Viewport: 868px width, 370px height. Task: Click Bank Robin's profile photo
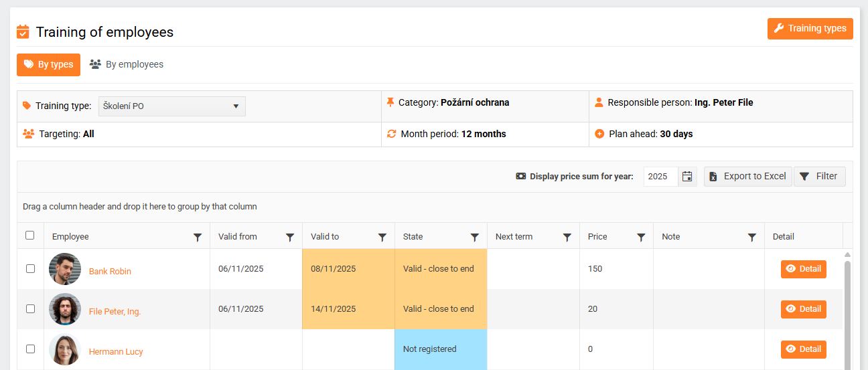pyautogui.click(x=65, y=269)
